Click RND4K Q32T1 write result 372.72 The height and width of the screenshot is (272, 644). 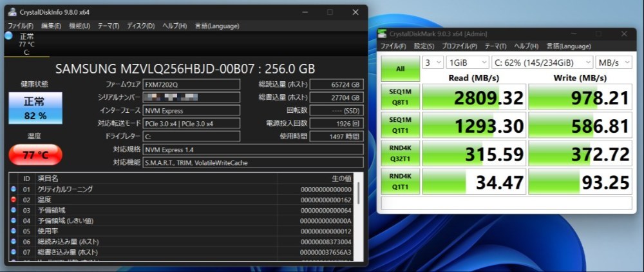click(x=580, y=153)
